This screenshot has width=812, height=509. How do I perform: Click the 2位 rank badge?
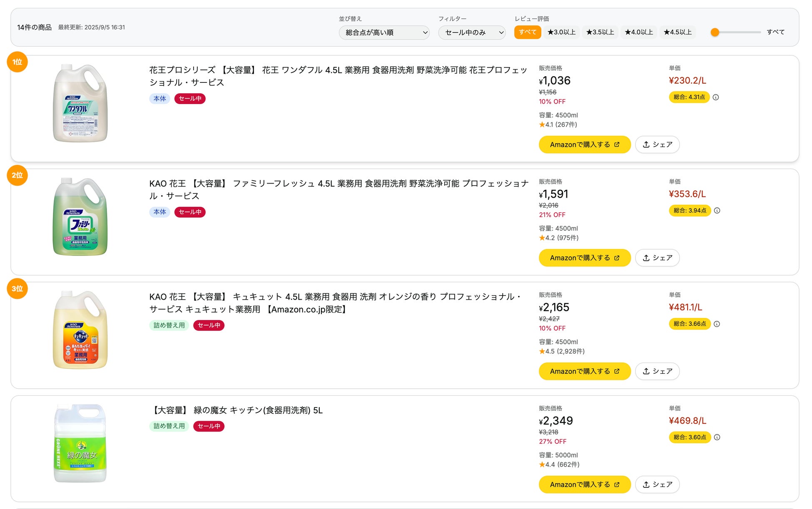(17, 175)
